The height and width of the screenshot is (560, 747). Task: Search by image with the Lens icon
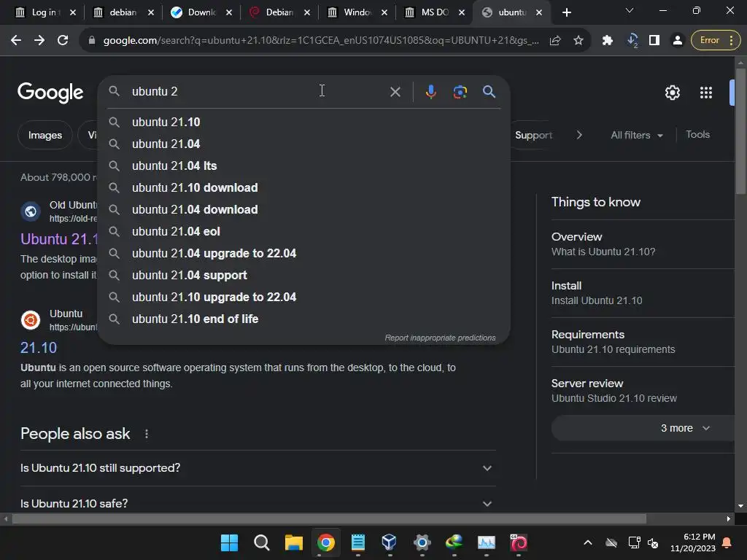pyautogui.click(x=460, y=91)
